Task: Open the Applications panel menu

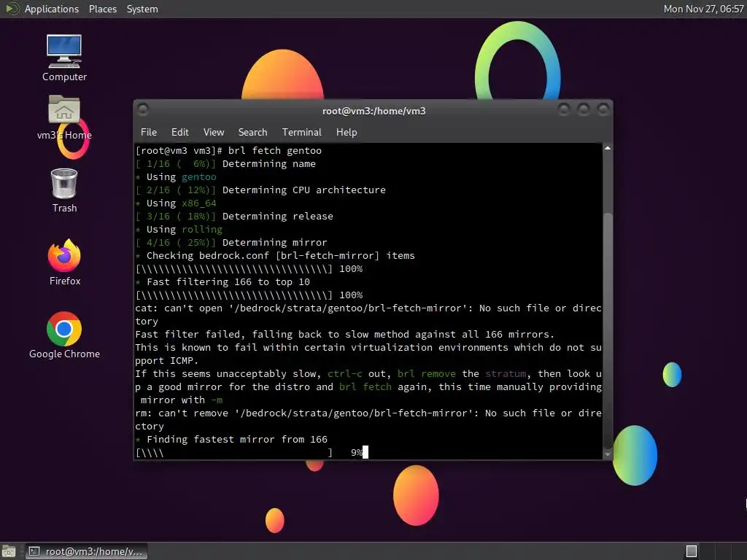Action: [x=52, y=9]
